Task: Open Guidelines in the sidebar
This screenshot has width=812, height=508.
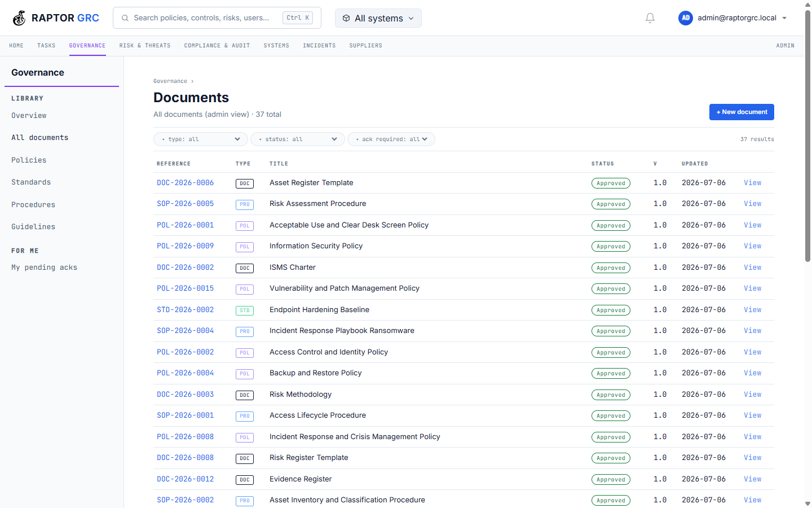Action: point(33,227)
